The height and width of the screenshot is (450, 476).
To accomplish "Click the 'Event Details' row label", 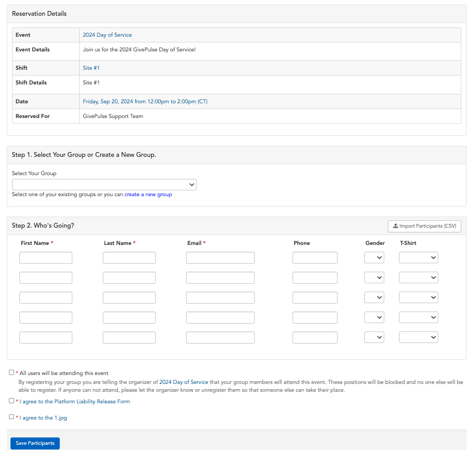I will click(x=33, y=49).
